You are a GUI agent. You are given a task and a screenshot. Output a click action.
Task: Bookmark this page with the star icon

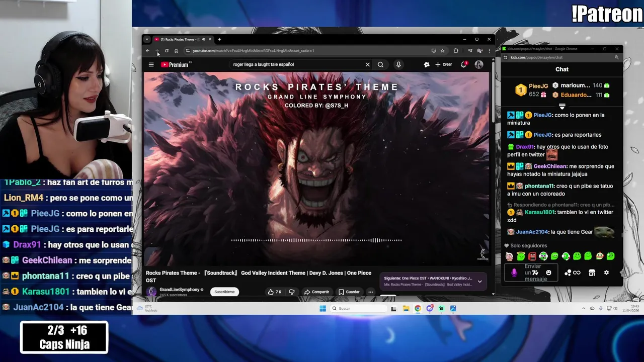442,51
